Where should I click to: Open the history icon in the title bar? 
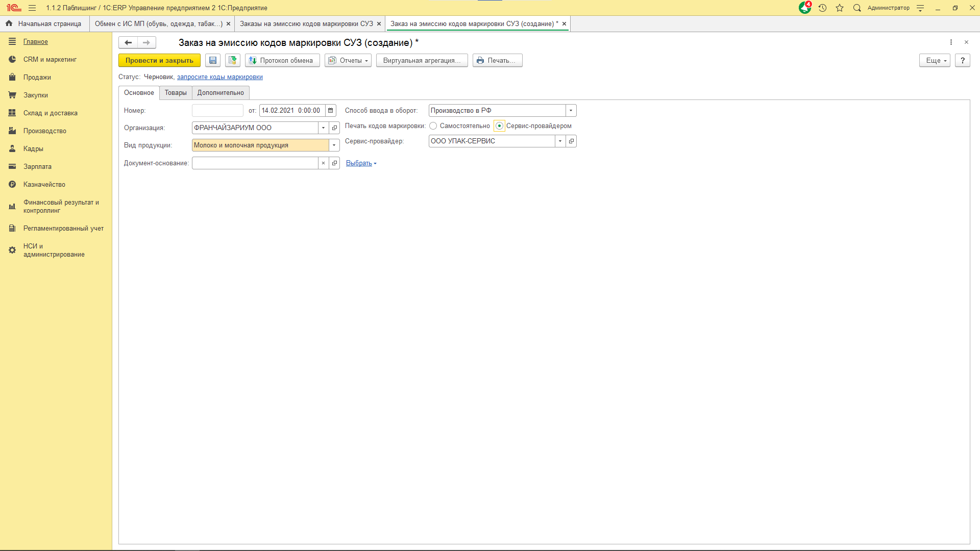822,8
